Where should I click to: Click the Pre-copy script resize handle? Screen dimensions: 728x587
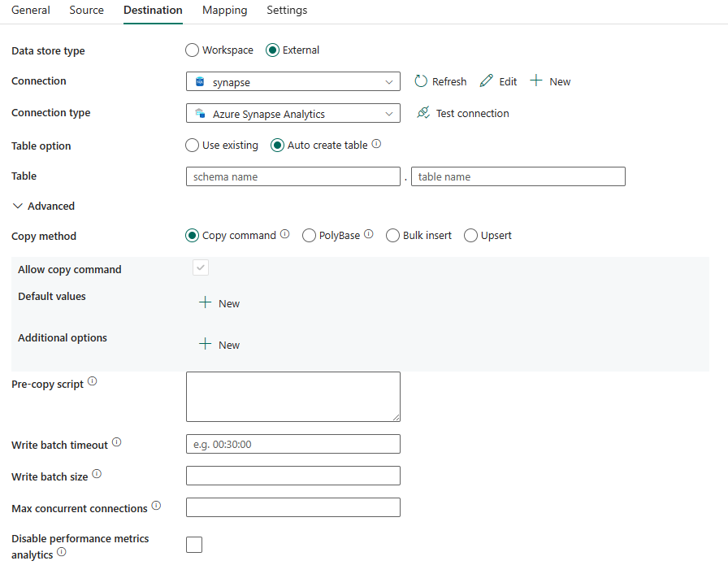tap(396, 418)
